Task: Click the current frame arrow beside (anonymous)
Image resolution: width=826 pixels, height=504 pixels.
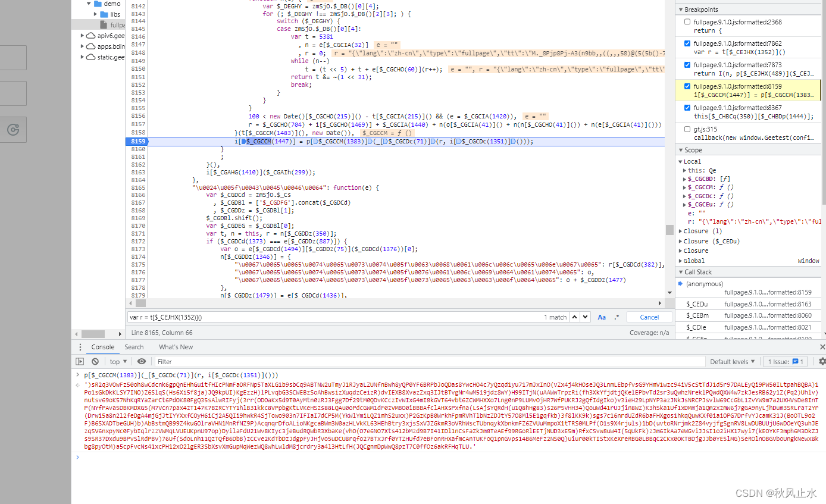Action: pos(681,284)
